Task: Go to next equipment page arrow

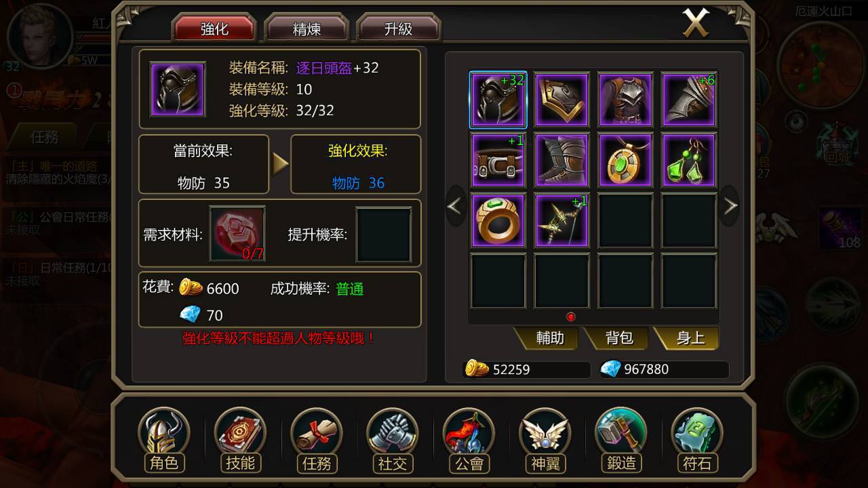Action: pos(730,205)
